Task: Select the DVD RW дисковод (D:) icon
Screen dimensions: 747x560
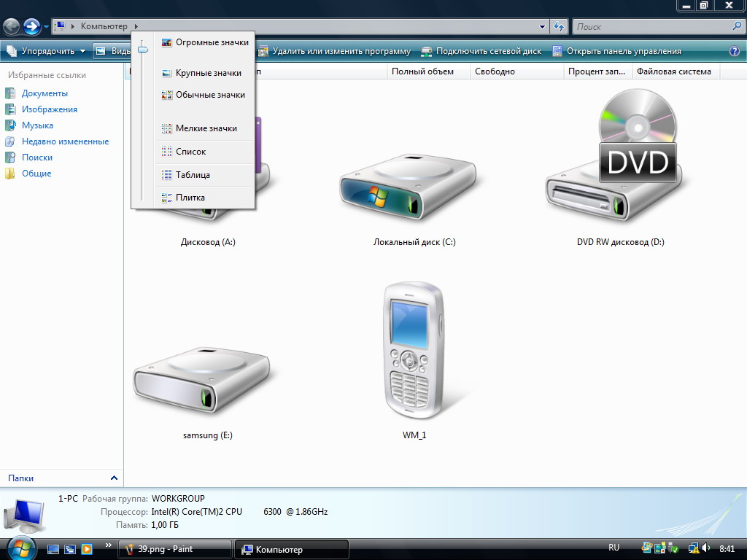Action: [x=615, y=155]
